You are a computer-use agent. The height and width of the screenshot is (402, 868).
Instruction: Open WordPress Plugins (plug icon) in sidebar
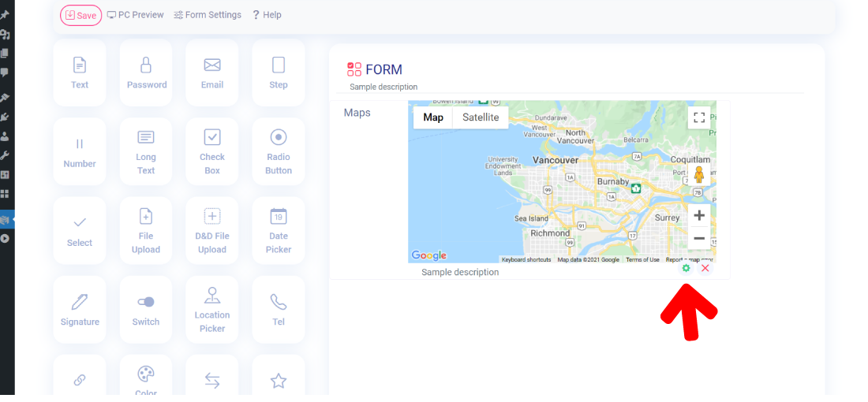(5, 117)
